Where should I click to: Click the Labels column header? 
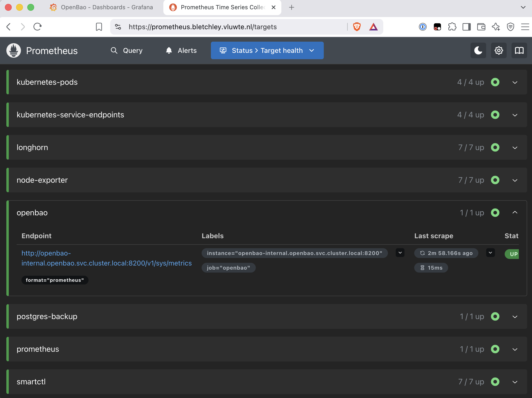213,236
